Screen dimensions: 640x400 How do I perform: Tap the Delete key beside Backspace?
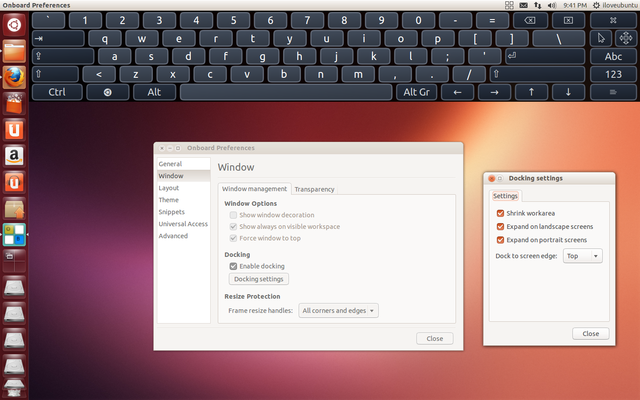coord(568,20)
